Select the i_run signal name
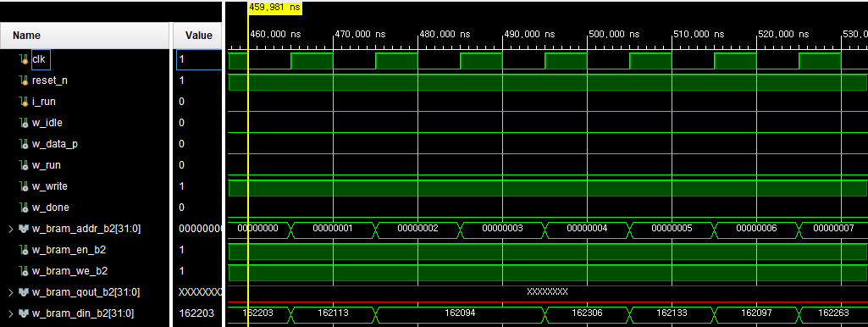This screenshot has height=327, width=868. click(x=44, y=102)
